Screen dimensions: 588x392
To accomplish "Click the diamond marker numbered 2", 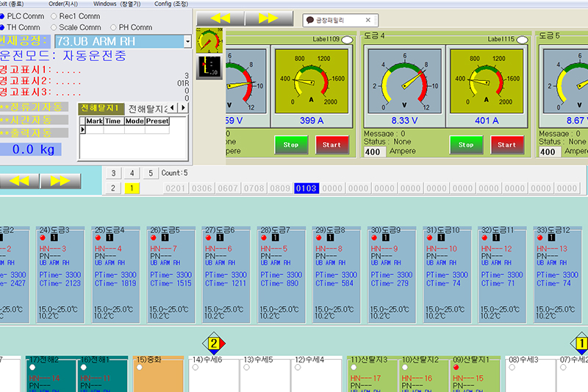I will pyautogui.click(x=213, y=343).
